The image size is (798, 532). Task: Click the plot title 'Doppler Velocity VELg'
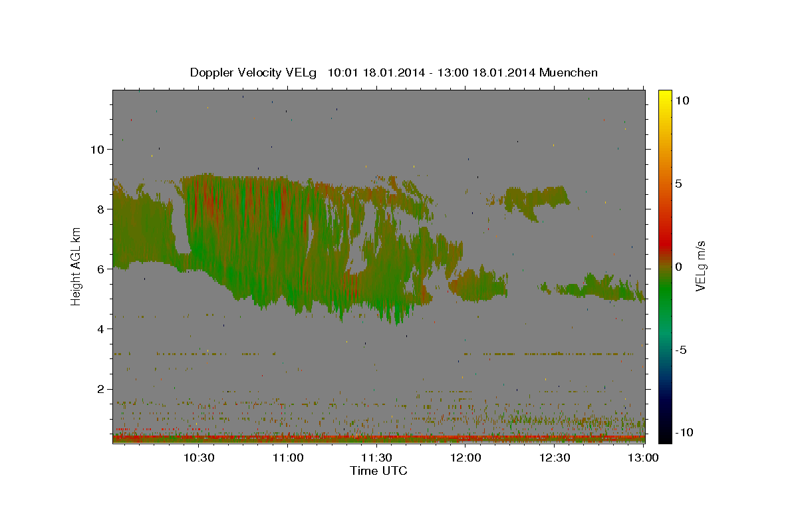(254, 72)
